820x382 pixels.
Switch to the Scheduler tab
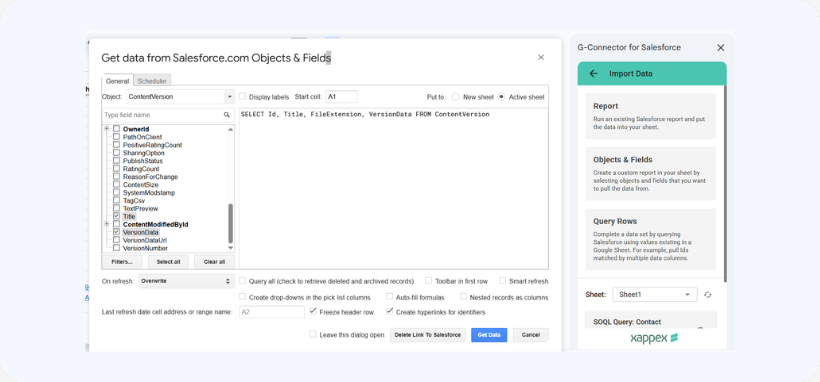(152, 81)
